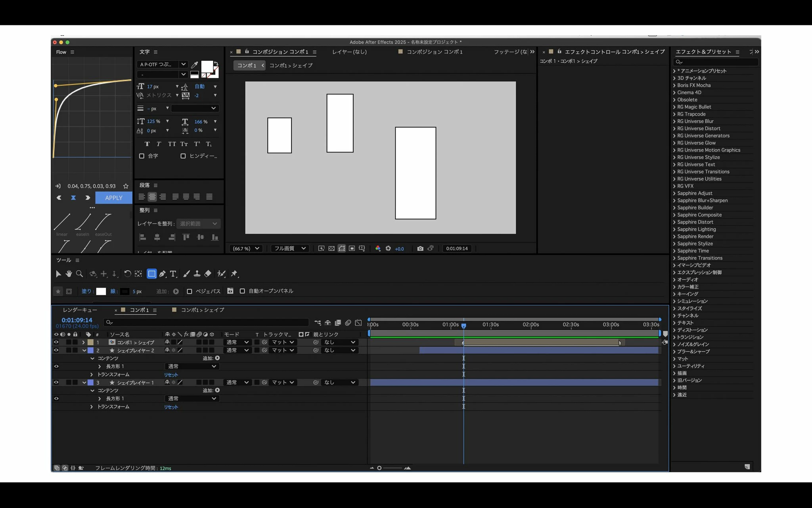Viewport: 812px width, 508px height.
Task: Select the Hand tool
Action: coord(69,274)
